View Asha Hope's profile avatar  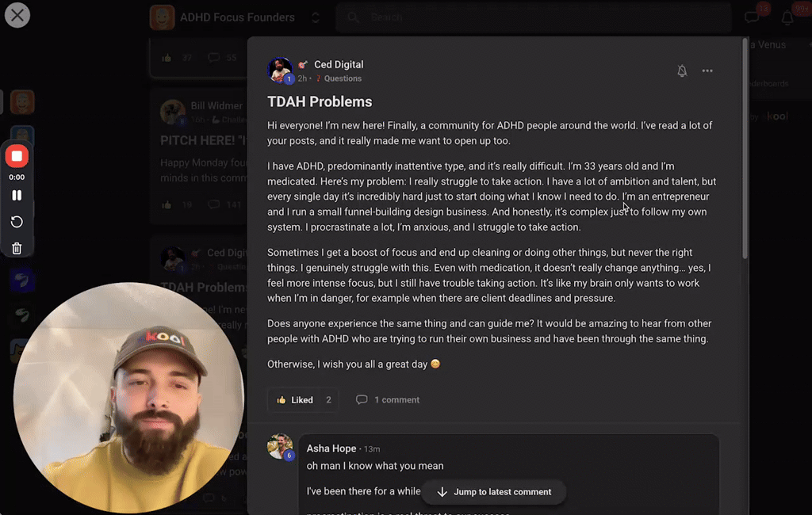point(280,446)
